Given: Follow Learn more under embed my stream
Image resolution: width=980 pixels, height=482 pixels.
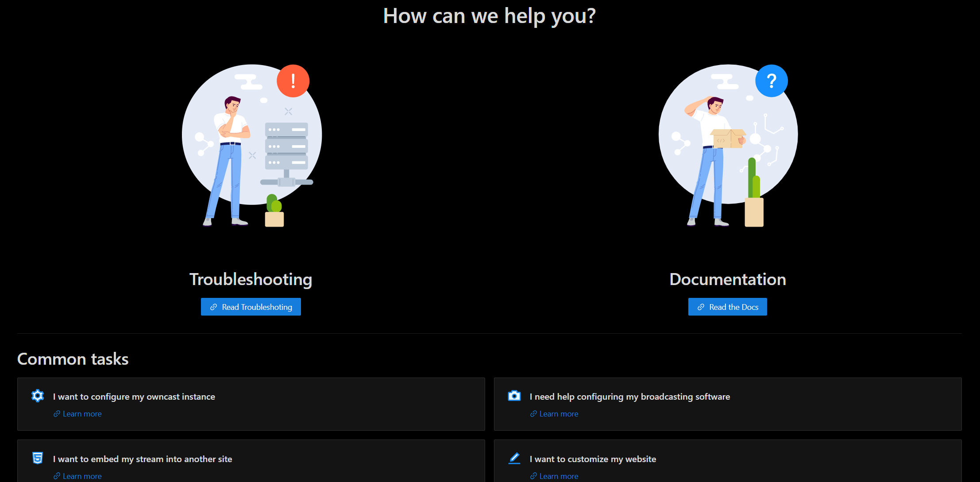Looking at the screenshot, I should click(82, 476).
